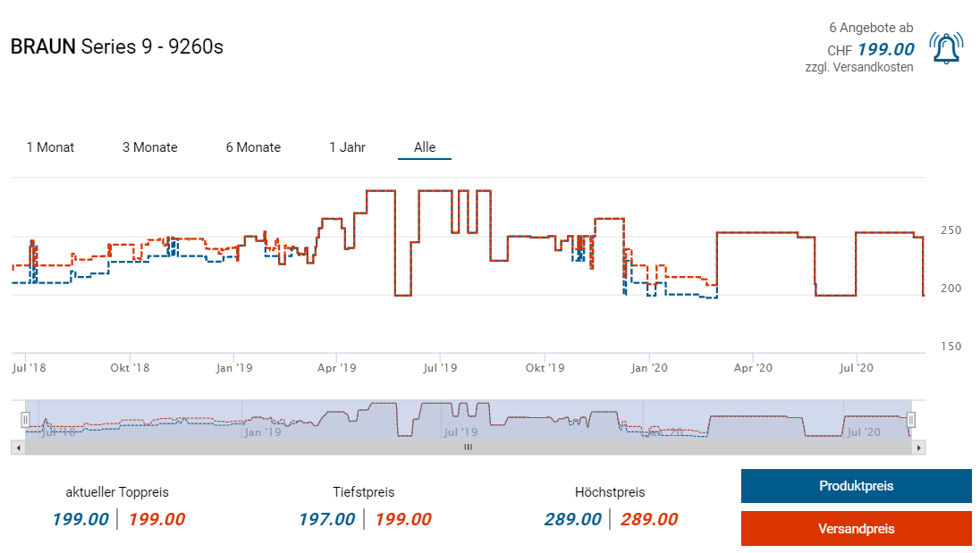The height and width of the screenshot is (553, 980).
Task: Select the Alle time range tab
Action: coord(425,147)
